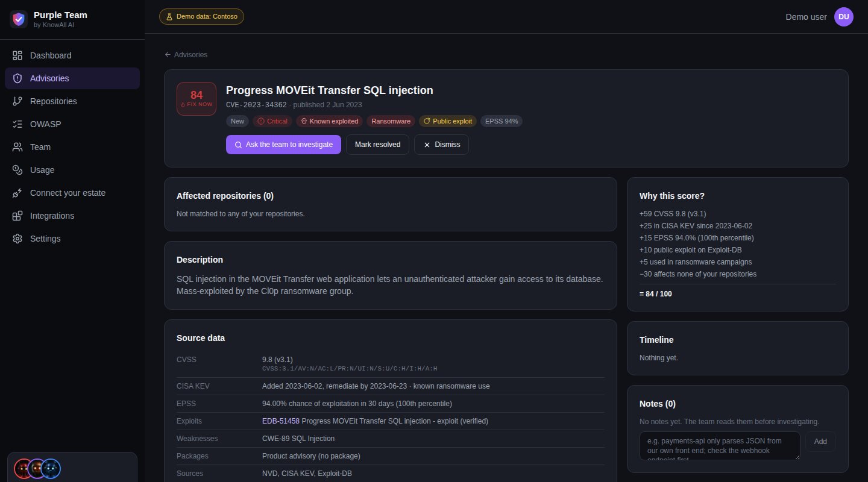Click the Progress MOVEit Transfer SQL injection title

[x=330, y=90]
